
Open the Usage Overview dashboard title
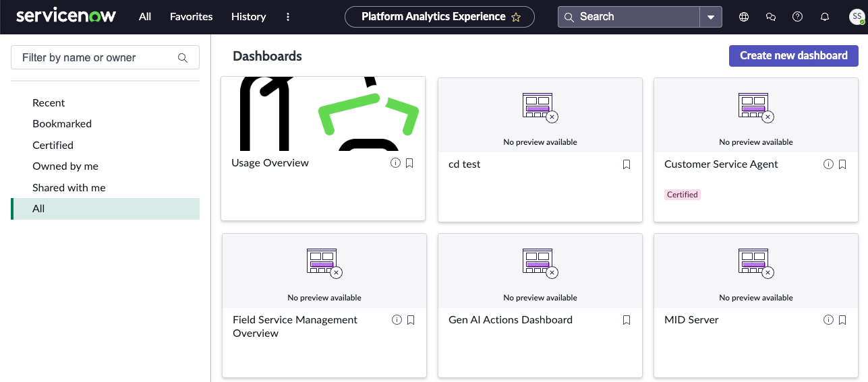tap(270, 163)
